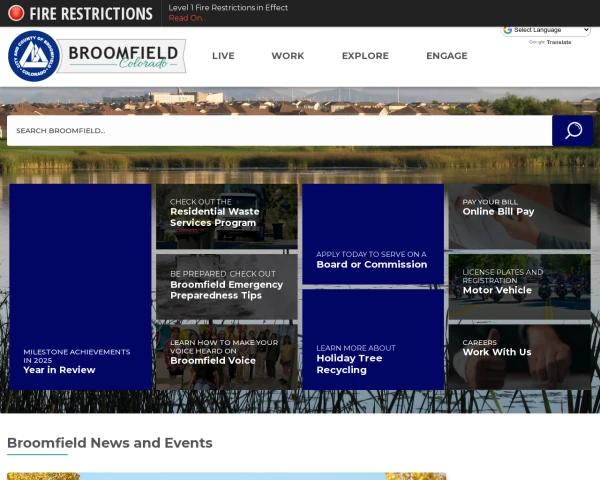Open the Year in Review tile
Image resolution: width=600 pixels, height=480 pixels.
coord(80,286)
